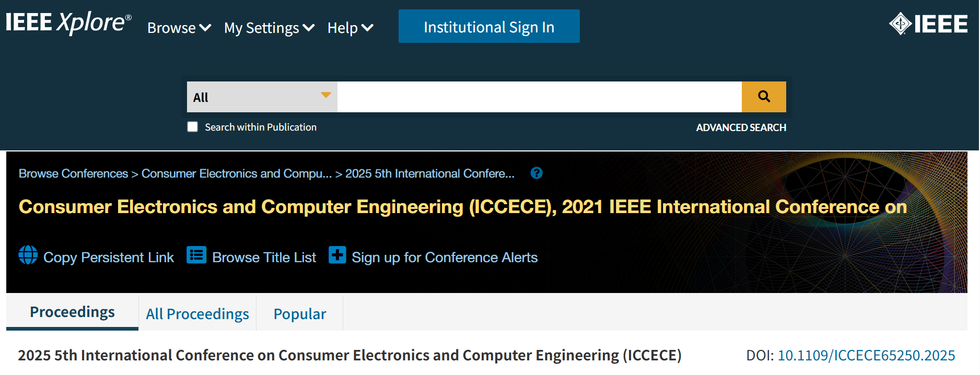Open the Help dropdown menu

[x=350, y=28]
